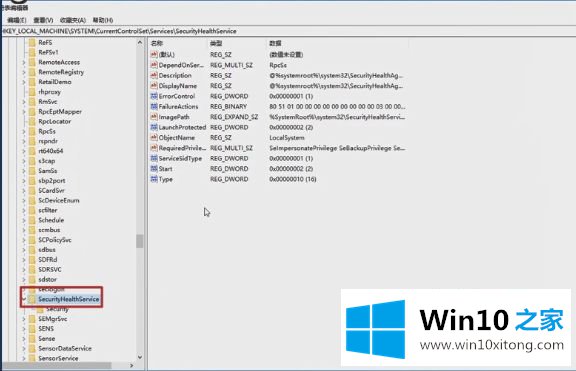
Task: Select the SensorDataService key
Action: point(65,348)
